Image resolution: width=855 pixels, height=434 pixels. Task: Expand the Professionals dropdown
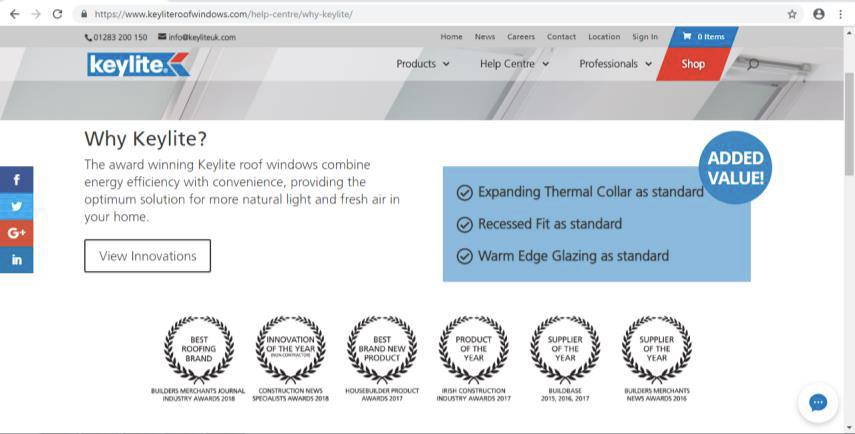[x=615, y=64]
